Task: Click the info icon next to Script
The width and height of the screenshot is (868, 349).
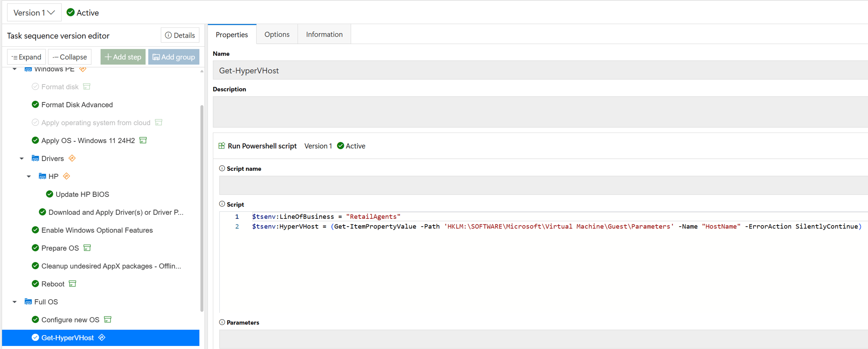Action: tap(222, 204)
